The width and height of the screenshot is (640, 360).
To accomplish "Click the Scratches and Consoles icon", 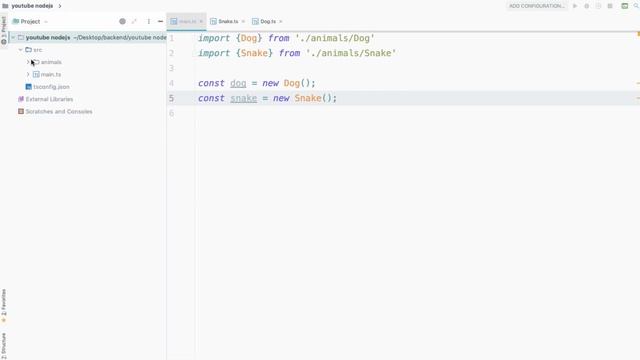I will tap(21, 111).
